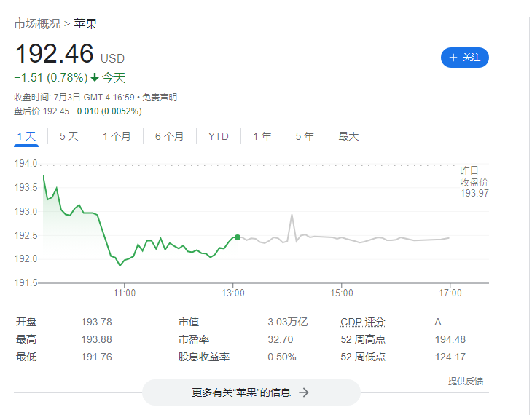532x415 pixels.
Task: Click the plus icon in 关注 button
Action: point(453,58)
